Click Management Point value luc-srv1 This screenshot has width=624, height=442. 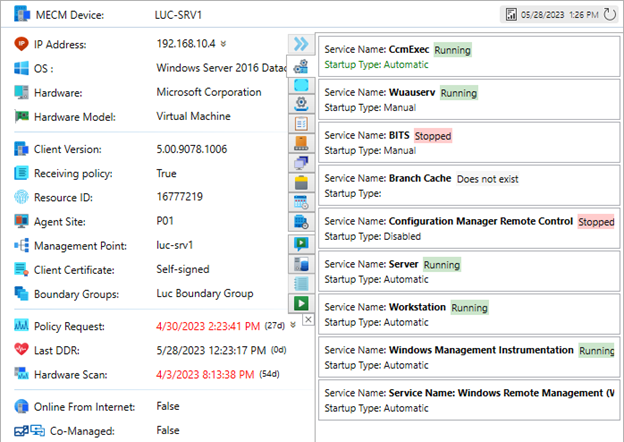point(175,245)
